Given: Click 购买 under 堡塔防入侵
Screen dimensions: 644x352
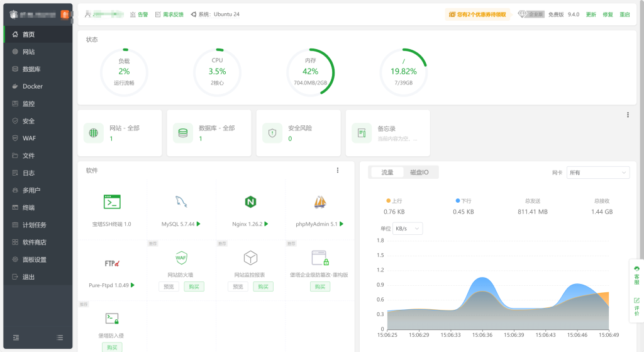Looking at the screenshot, I should pyautogui.click(x=112, y=348).
